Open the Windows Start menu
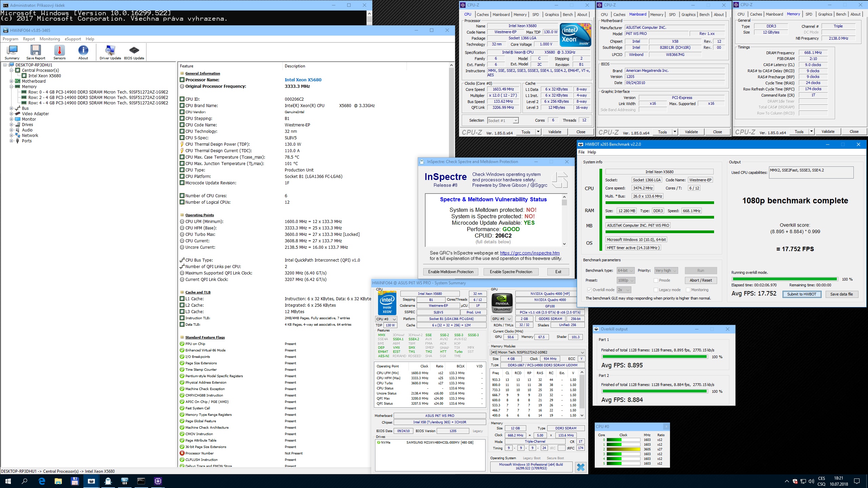 pos(8,481)
